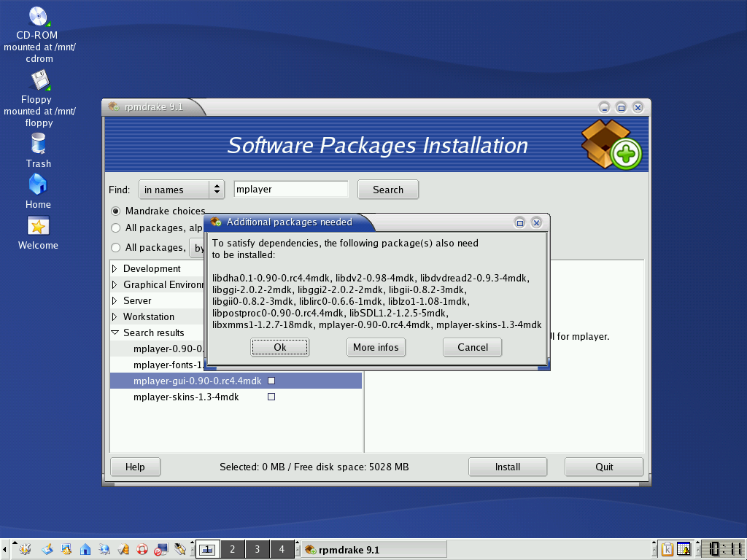Cancel the additional packages dialog
This screenshot has height=560, width=747.
click(x=473, y=347)
